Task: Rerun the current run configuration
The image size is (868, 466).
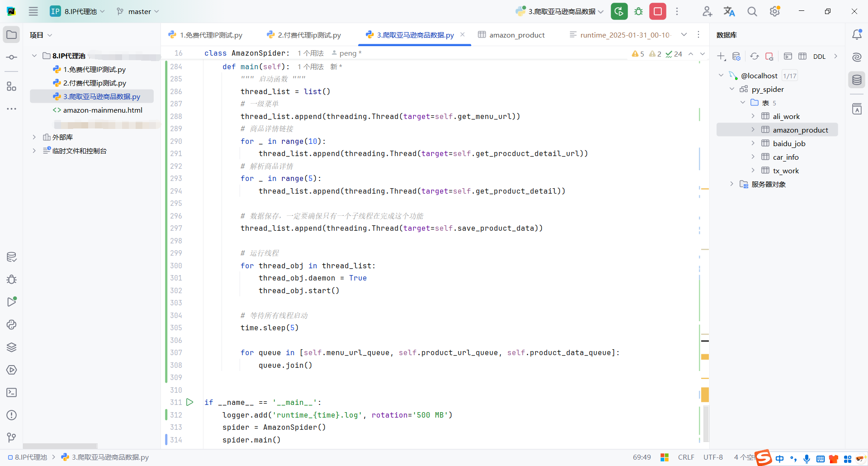Action: point(619,11)
